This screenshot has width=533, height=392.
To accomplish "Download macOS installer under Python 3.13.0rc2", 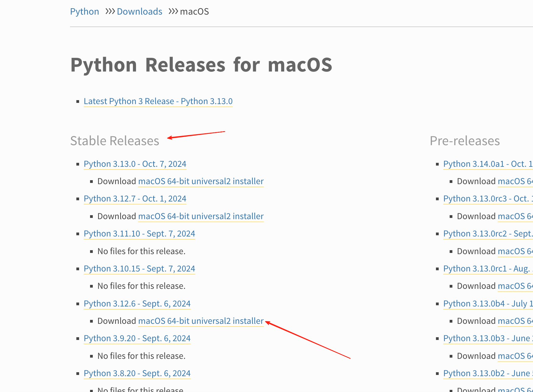I will (x=515, y=251).
